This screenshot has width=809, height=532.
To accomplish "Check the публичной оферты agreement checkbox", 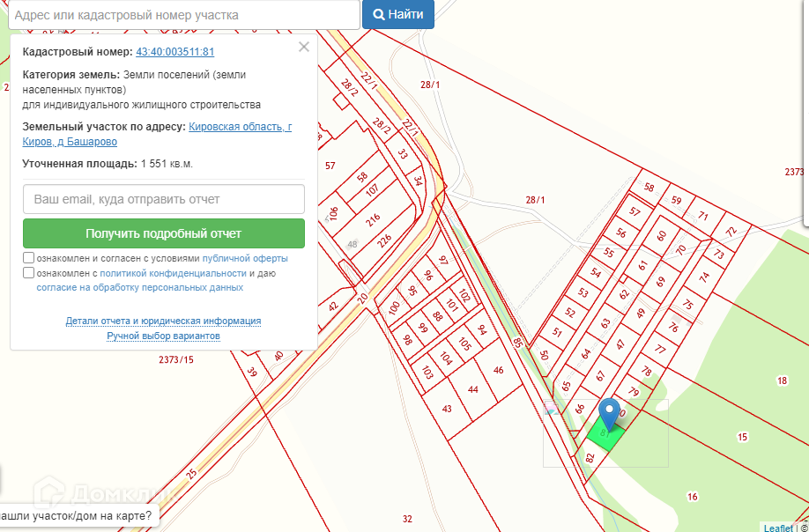I will click(29, 258).
